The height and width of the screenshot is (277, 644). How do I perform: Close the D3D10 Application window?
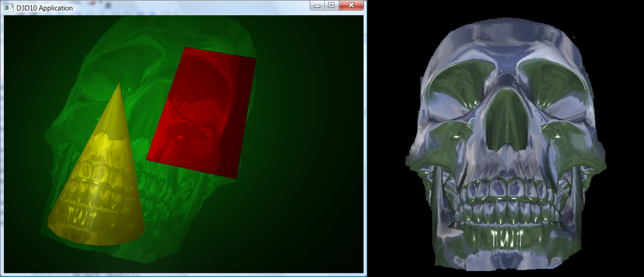(352, 5)
